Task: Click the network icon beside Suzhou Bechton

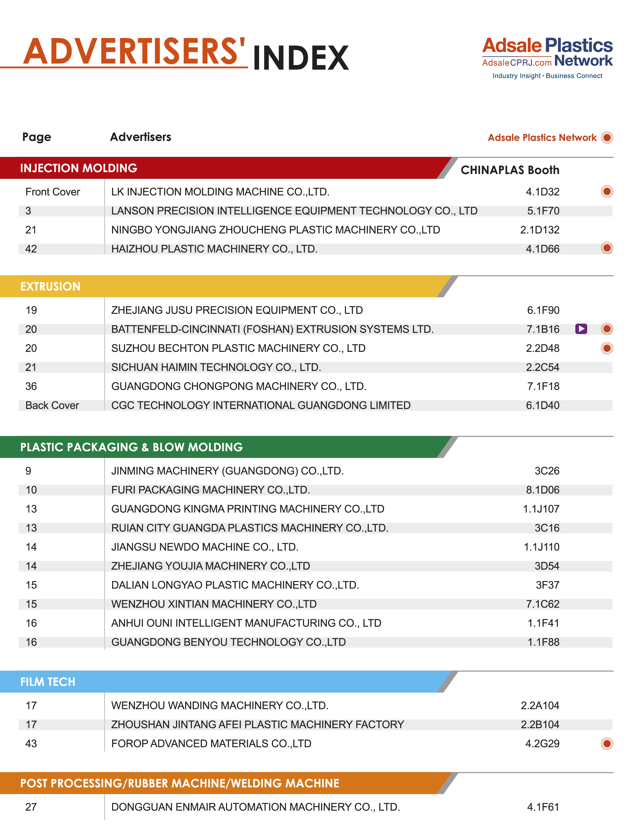Action: pyautogui.click(x=607, y=348)
